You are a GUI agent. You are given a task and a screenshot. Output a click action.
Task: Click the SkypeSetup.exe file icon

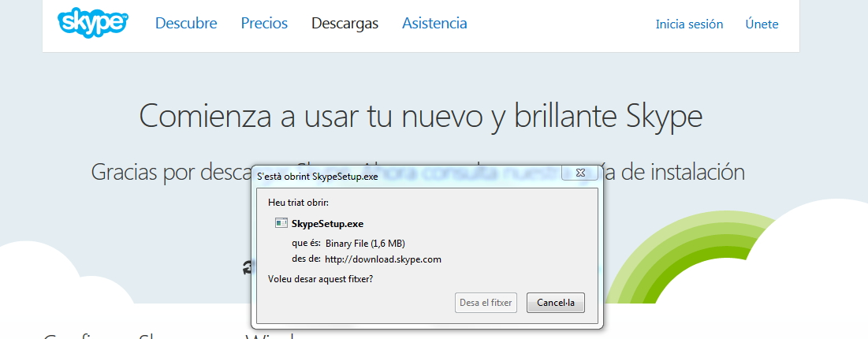coord(281,223)
